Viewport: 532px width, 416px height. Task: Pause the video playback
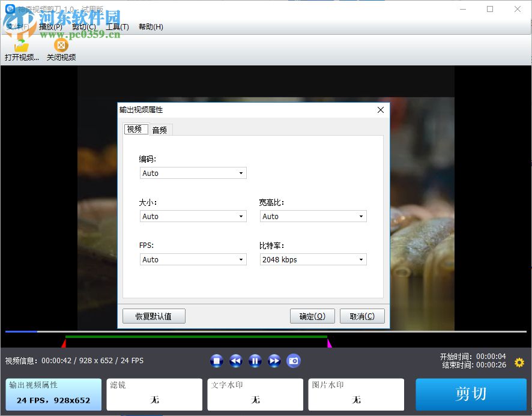pyautogui.click(x=255, y=361)
